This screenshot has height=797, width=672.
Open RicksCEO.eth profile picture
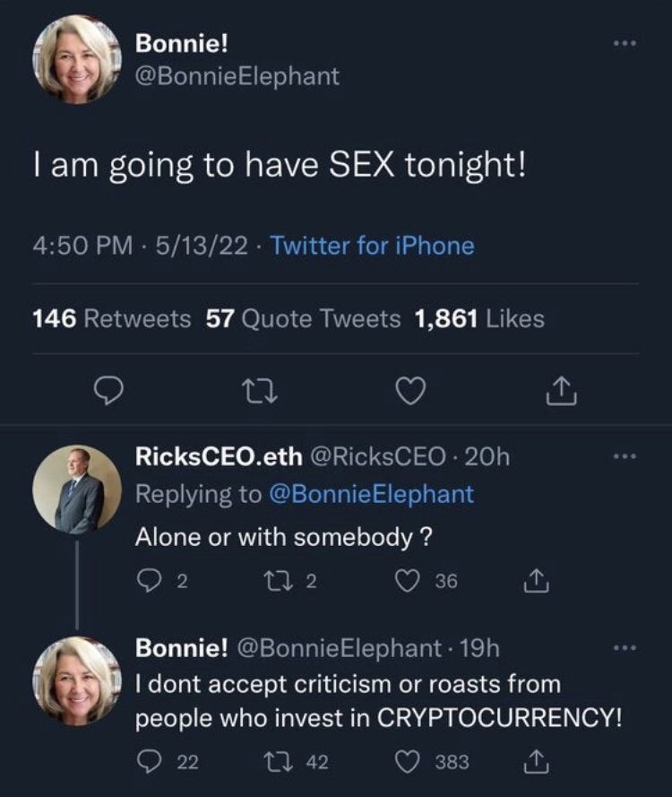77,489
